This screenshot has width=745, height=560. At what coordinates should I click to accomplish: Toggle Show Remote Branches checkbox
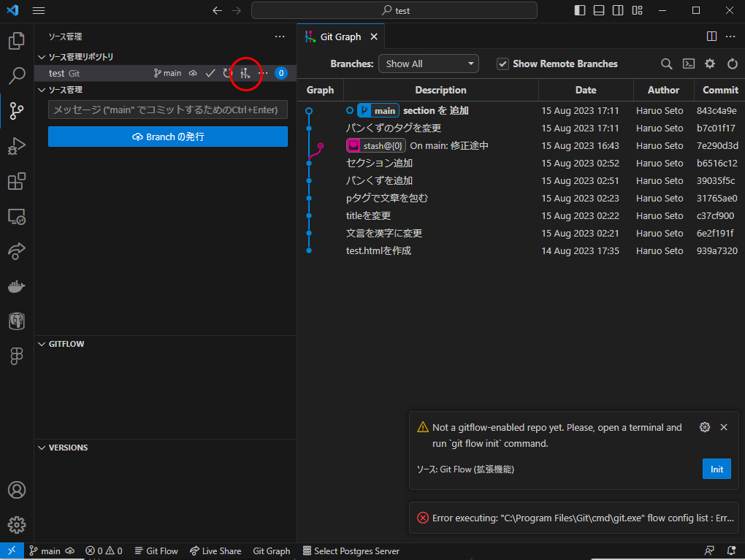503,64
